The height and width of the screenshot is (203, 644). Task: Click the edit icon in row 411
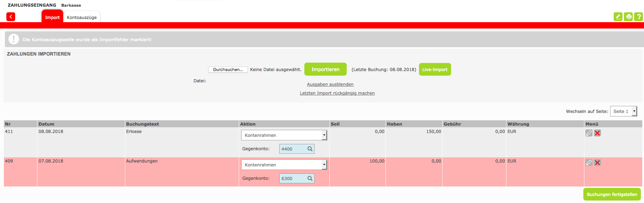tap(589, 133)
